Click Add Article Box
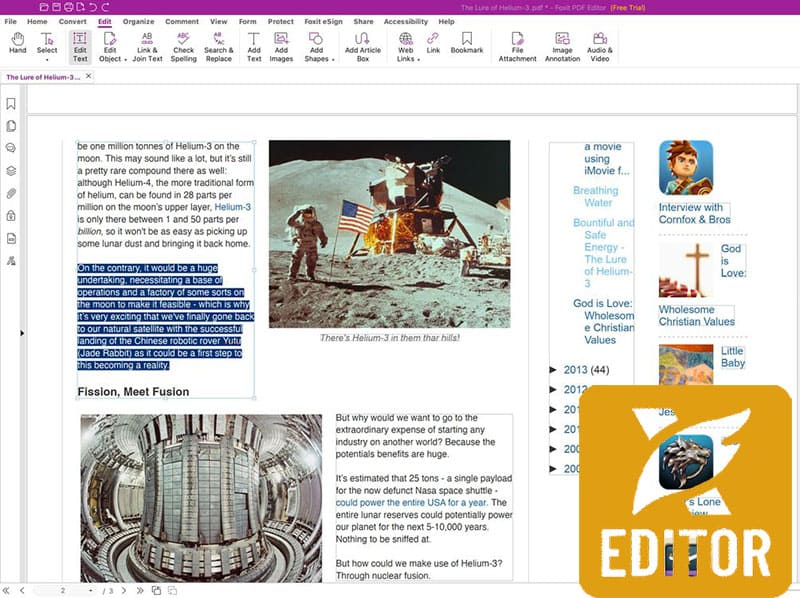The width and height of the screenshot is (800, 598). tap(363, 47)
